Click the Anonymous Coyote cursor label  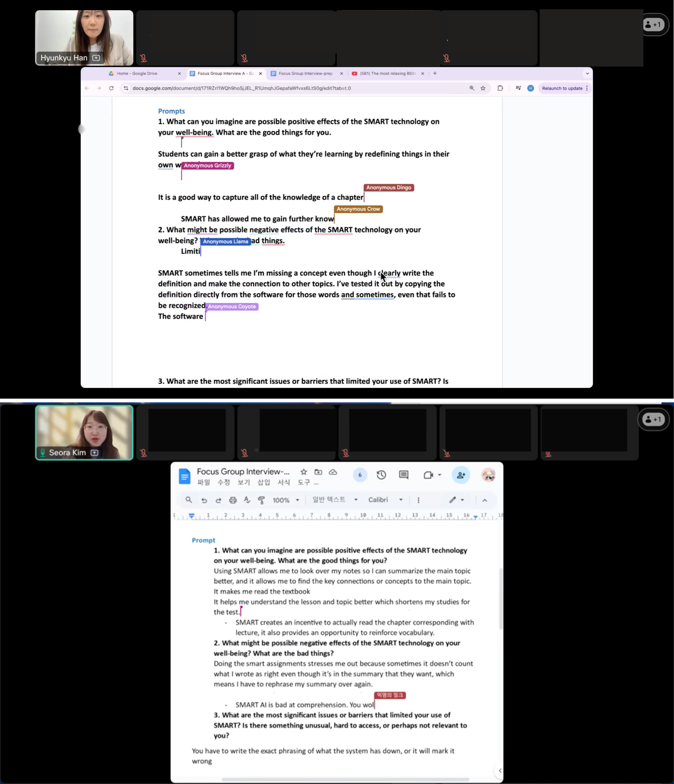coord(232,307)
